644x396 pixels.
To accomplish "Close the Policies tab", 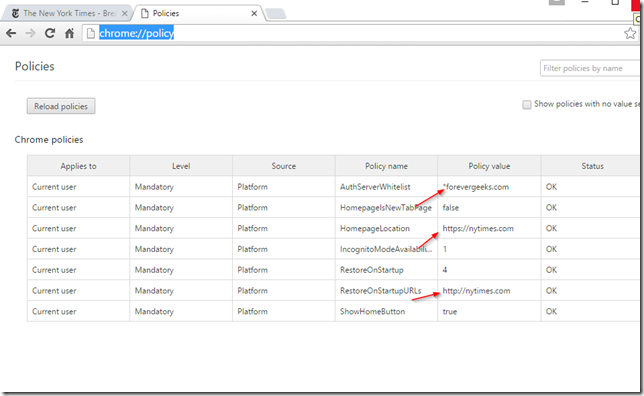I will click(254, 14).
